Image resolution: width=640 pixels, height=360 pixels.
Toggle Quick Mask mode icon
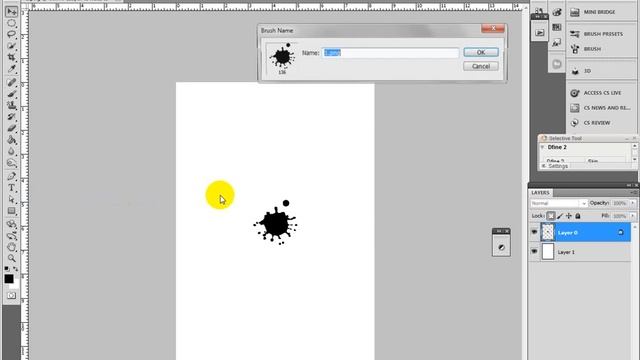coord(11,295)
